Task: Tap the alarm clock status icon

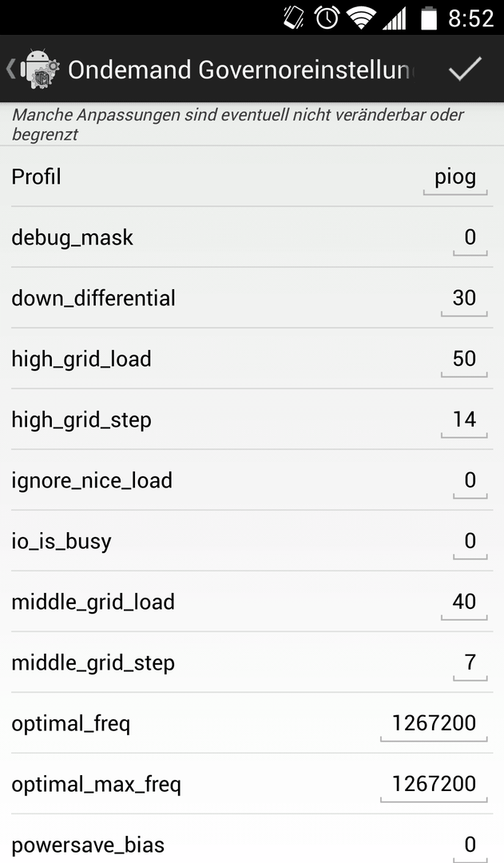Action: (x=327, y=18)
